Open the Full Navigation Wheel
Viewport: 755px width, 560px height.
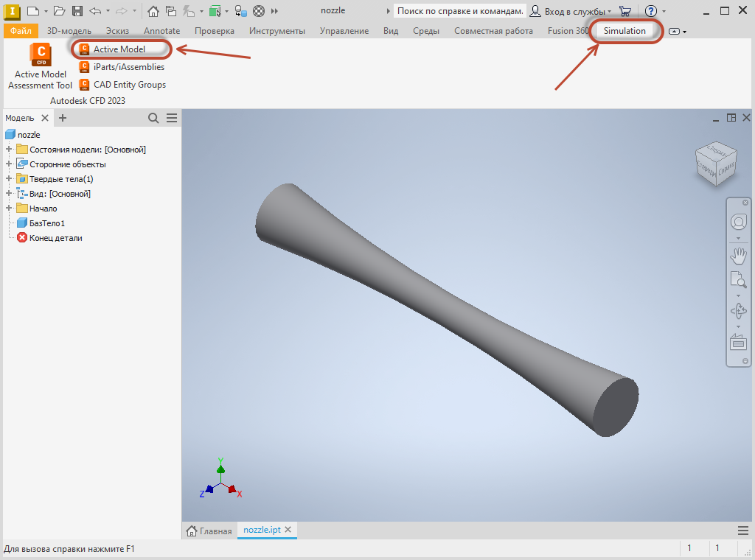pyautogui.click(x=739, y=223)
